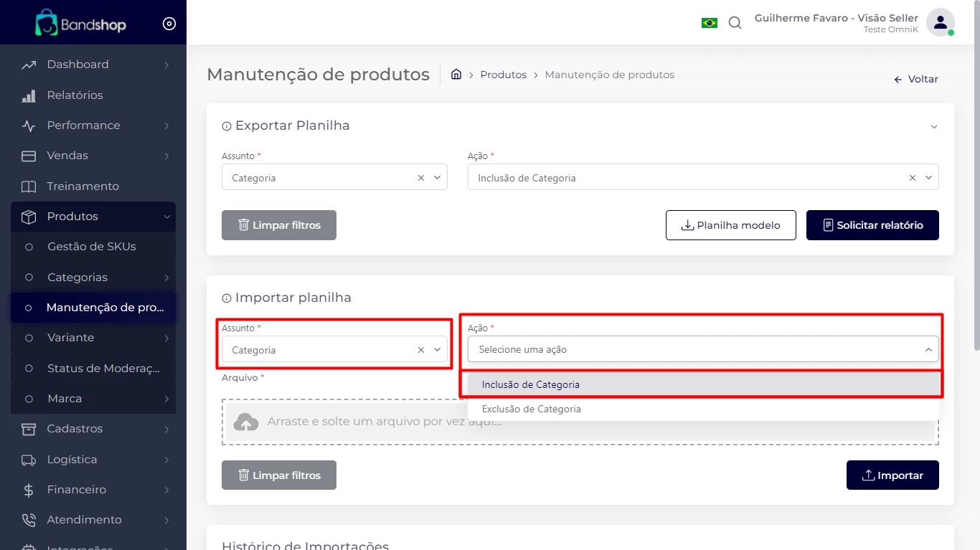The image size is (980, 550).
Task: Open the Ação dropdown in Importar planilha
Action: pos(702,350)
